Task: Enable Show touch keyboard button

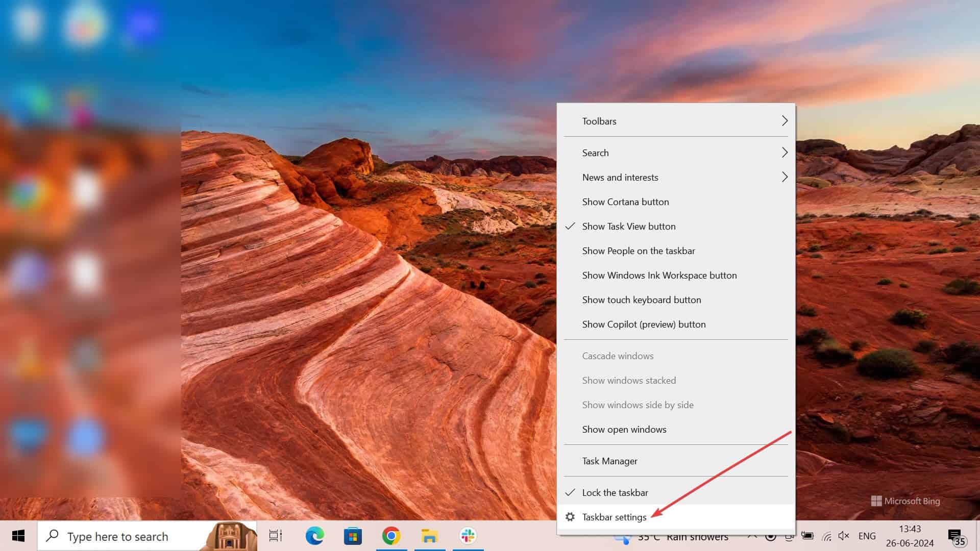Action: click(x=642, y=299)
